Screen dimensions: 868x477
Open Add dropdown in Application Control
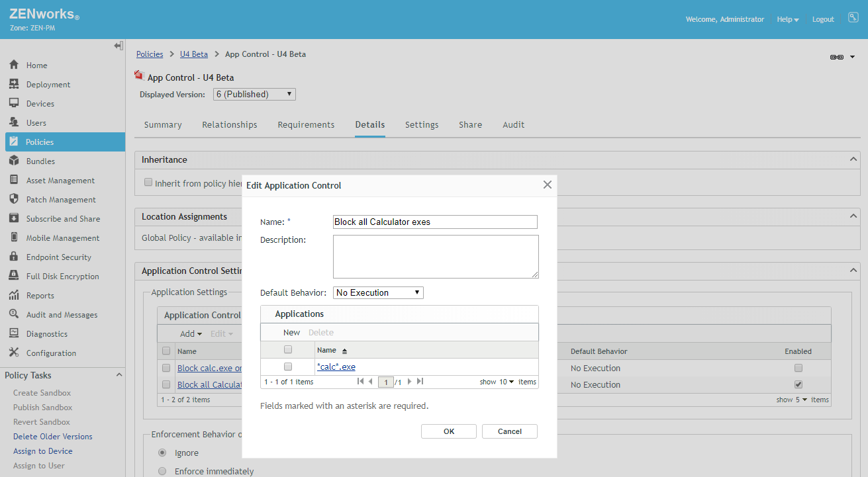click(191, 333)
